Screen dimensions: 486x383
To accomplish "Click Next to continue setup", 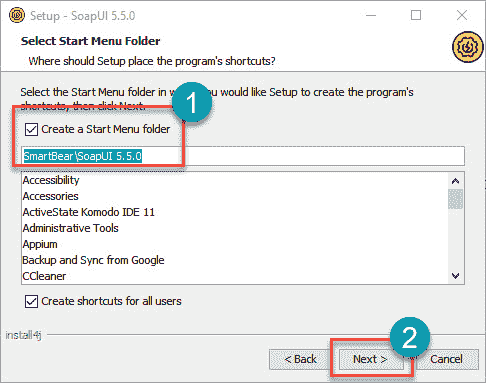I will 370,359.
